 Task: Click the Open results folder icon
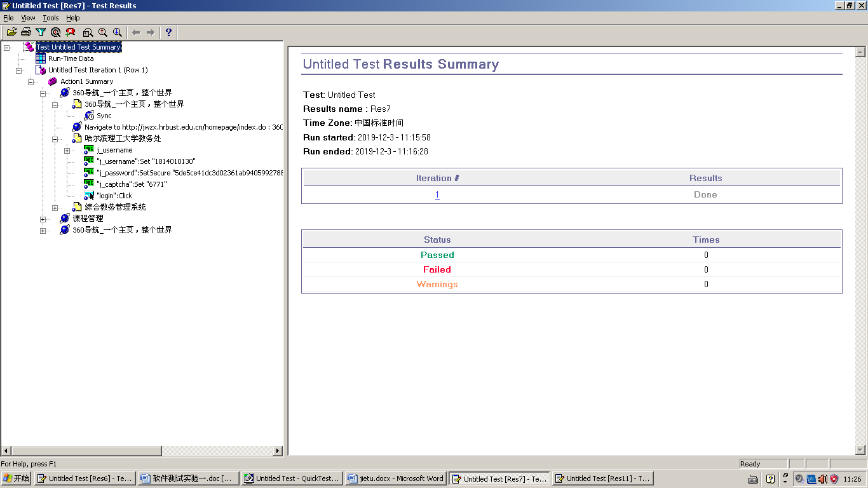tap(11, 32)
